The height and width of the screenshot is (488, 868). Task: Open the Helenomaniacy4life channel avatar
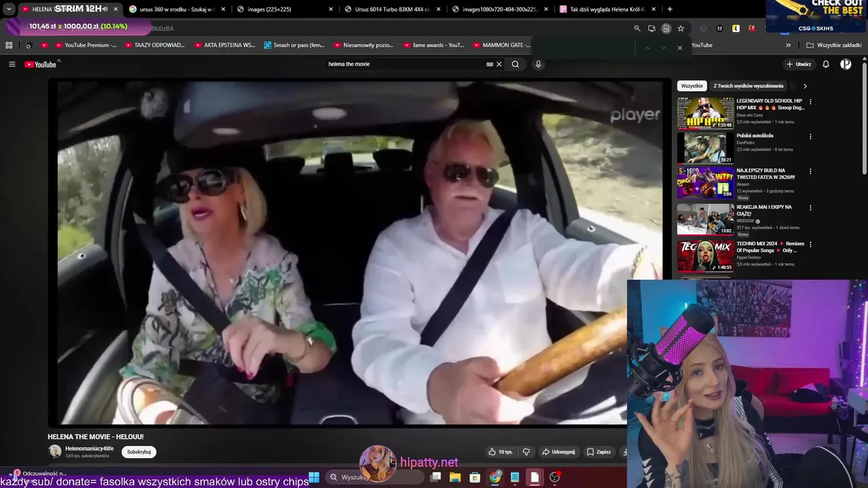tap(54, 451)
